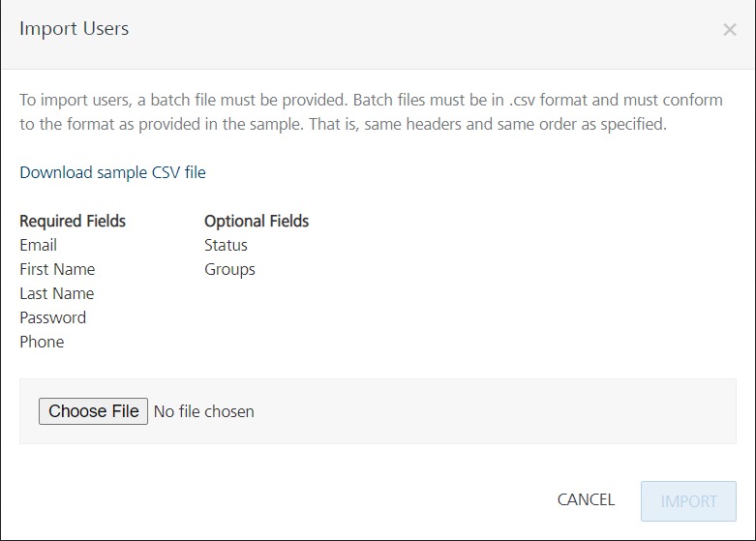This screenshot has width=756, height=541.
Task: Click the 'Import Users' dialog title
Action: tap(75, 29)
